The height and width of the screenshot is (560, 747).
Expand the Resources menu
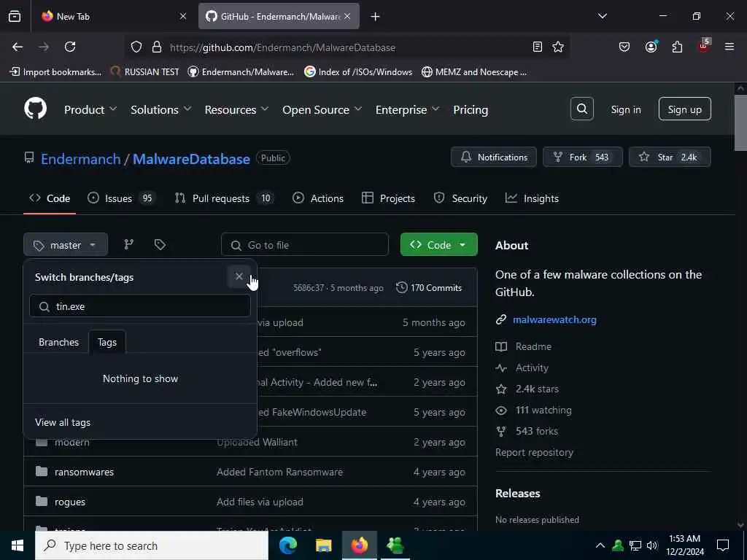click(236, 109)
